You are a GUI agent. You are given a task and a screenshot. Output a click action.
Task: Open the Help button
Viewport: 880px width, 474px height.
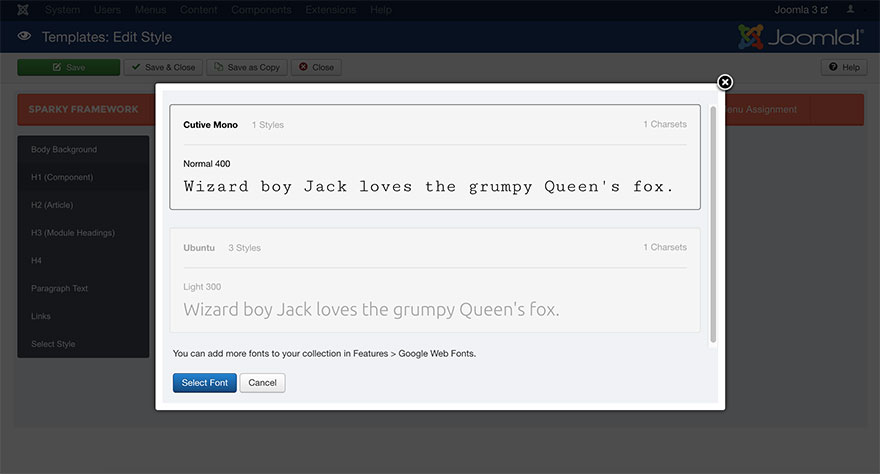pos(844,67)
